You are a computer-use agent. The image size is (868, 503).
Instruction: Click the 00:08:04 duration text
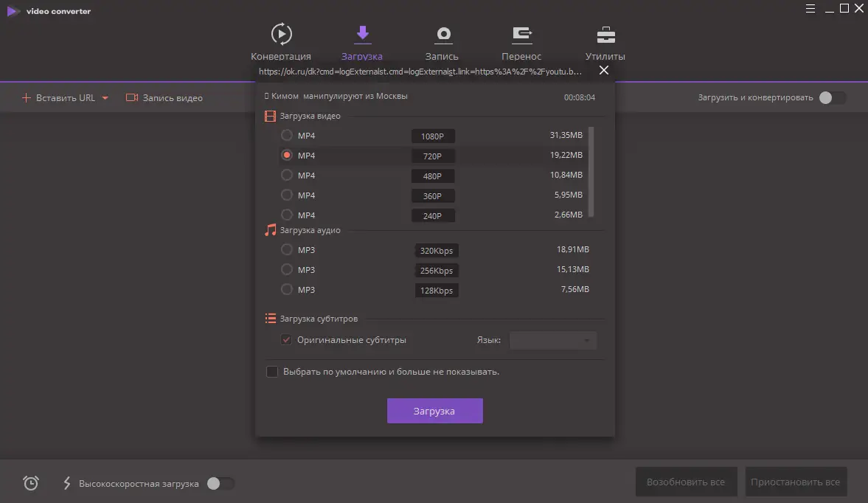(580, 97)
